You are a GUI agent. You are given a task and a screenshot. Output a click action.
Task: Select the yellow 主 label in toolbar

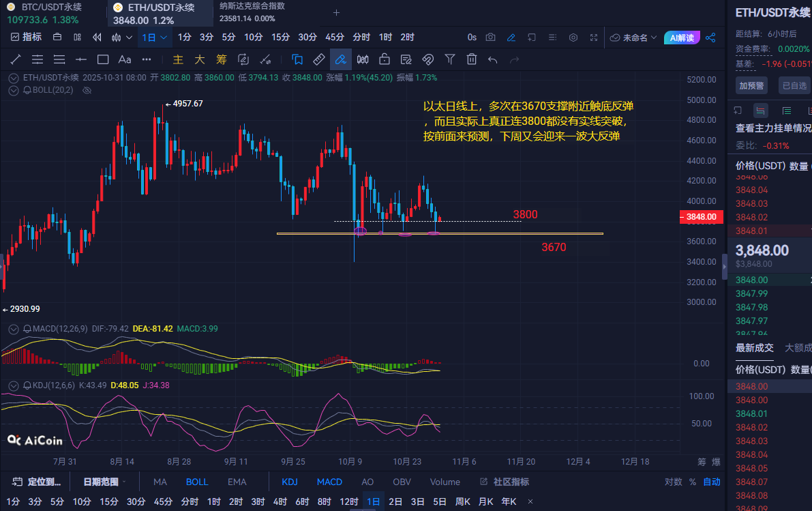(179, 59)
